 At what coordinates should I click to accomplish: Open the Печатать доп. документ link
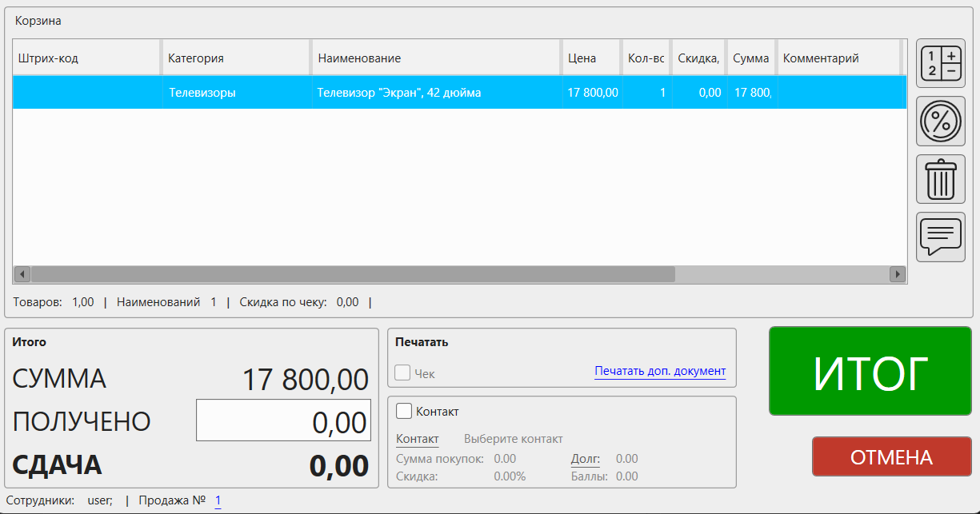click(659, 371)
